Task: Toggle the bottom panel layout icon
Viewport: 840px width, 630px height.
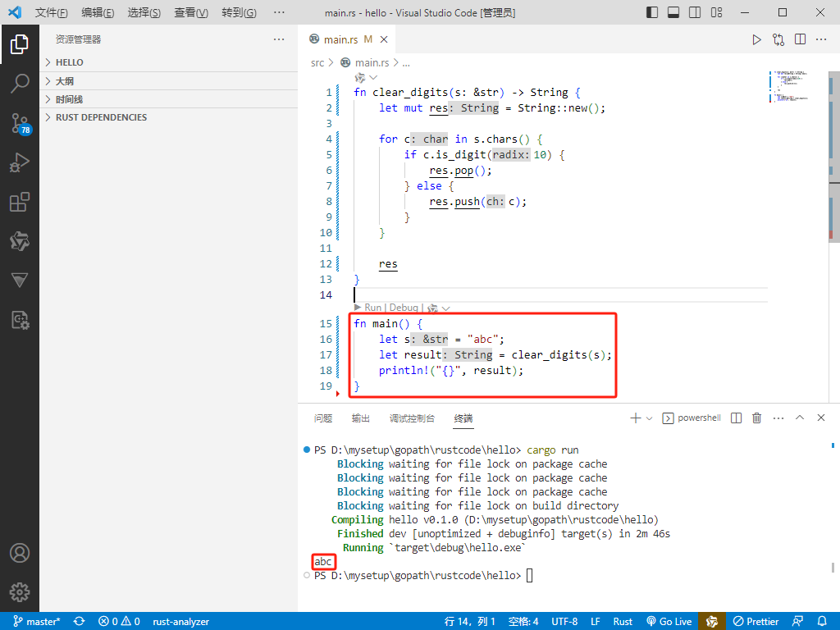Action: (x=673, y=12)
